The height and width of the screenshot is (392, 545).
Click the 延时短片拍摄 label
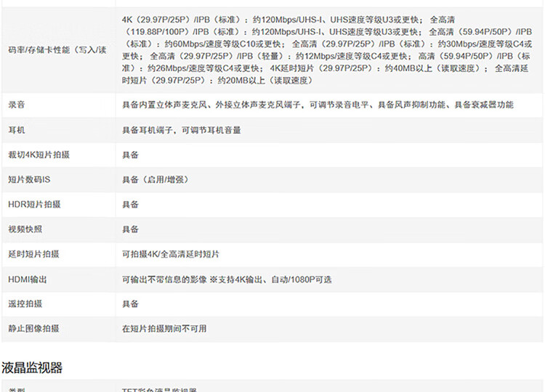[x=33, y=254]
